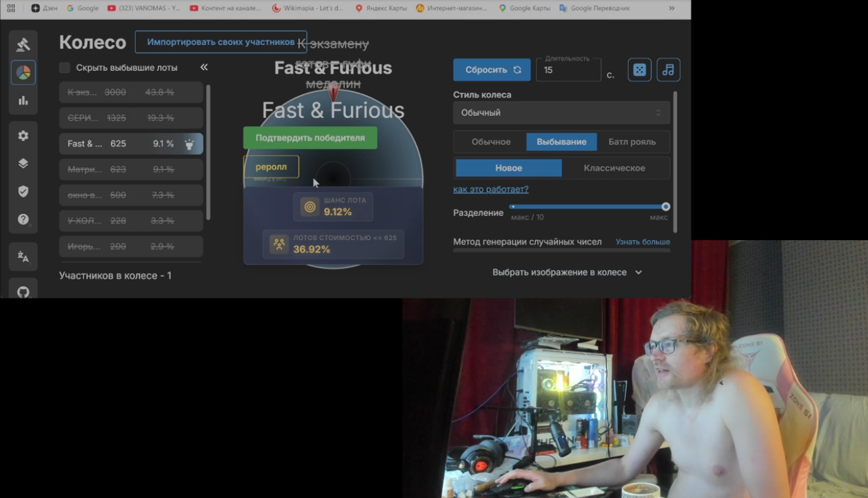The image size is (868, 498).
Task: Open the Яндекс Карты bookmark
Action: pyautogui.click(x=382, y=8)
